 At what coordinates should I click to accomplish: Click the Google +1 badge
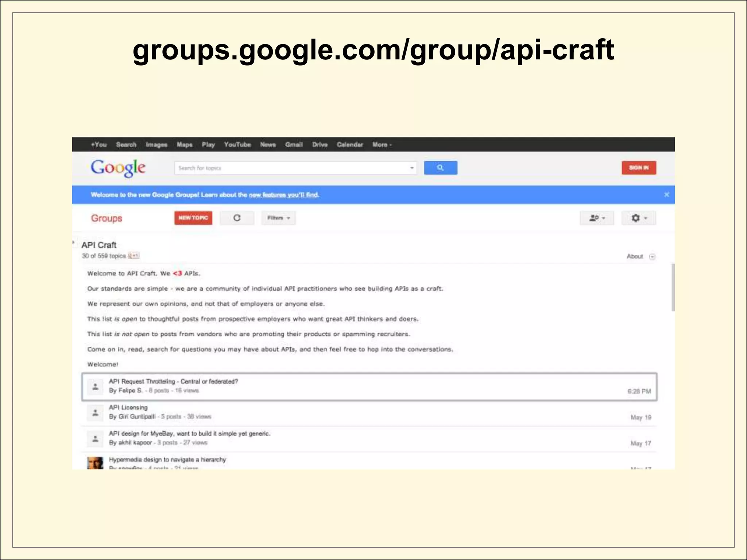tap(134, 256)
